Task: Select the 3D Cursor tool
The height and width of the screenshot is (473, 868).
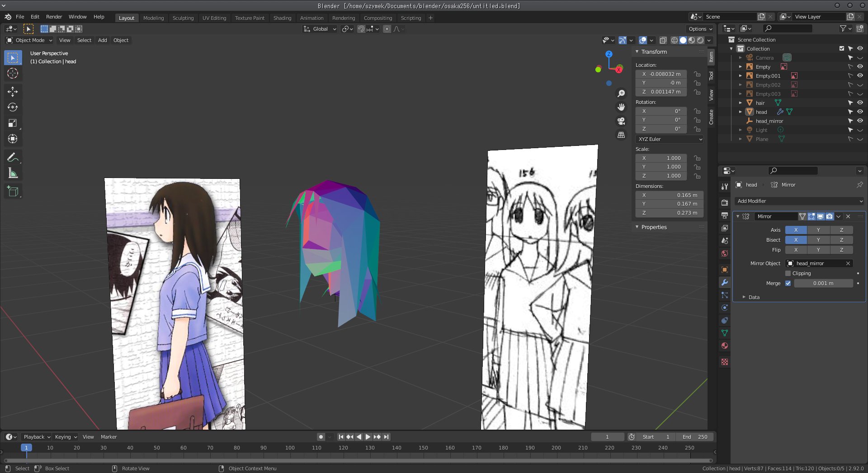Action: (13, 74)
